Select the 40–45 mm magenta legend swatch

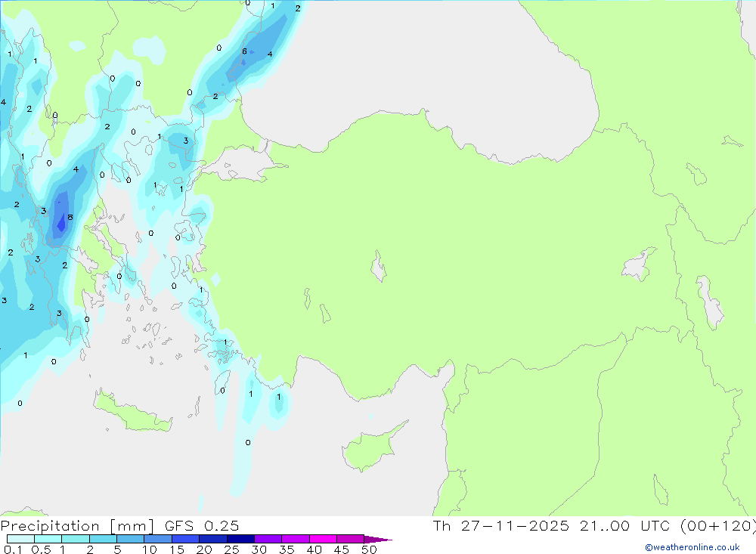pyautogui.click(x=323, y=539)
